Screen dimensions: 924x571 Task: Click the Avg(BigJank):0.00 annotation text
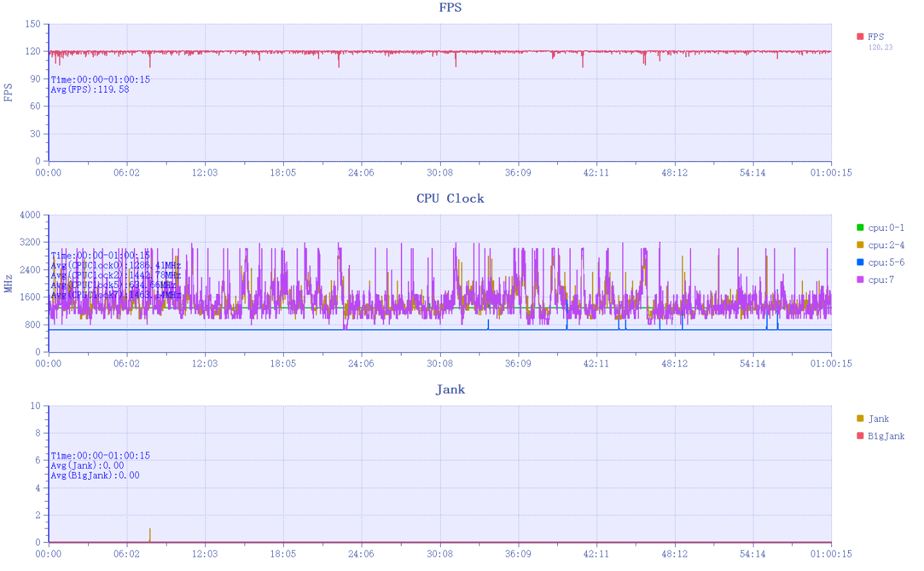[x=95, y=476]
